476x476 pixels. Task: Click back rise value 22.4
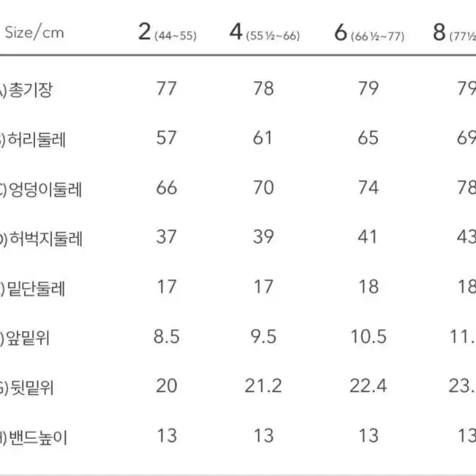(369, 386)
